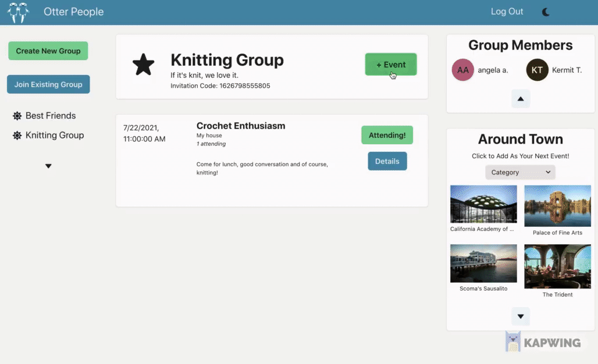This screenshot has height=364, width=598.
Task: Open Knitting Group in the sidebar
Action: point(55,135)
